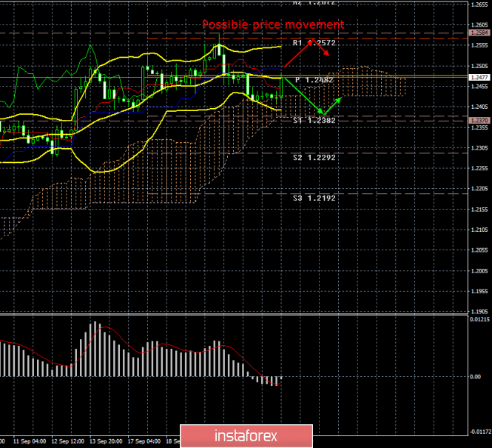Click the MACD zero level label 0.00
This screenshot has width=492, height=448.
(476, 377)
